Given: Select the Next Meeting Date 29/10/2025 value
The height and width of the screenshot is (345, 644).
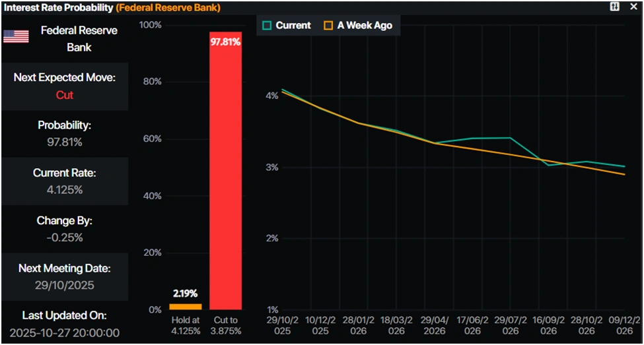Looking at the screenshot, I should point(64,285).
